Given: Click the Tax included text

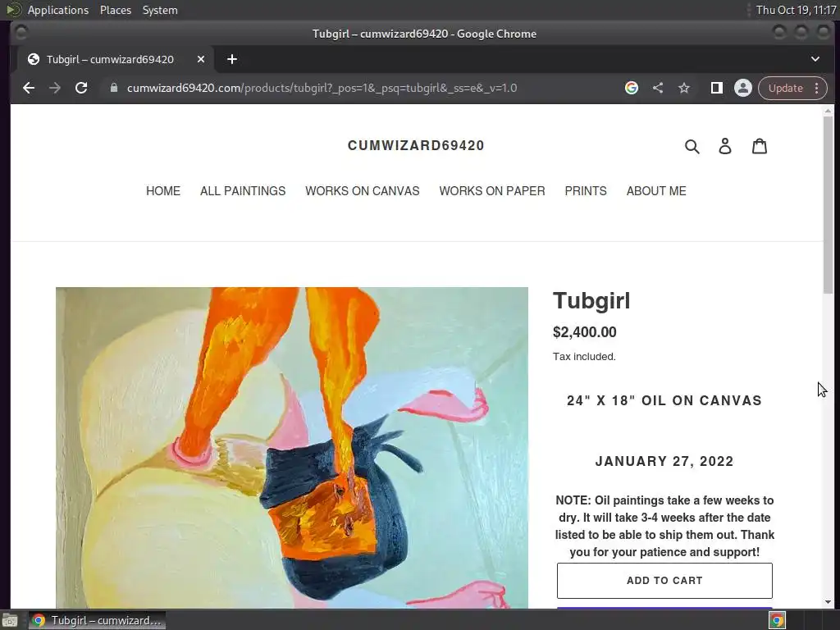Looking at the screenshot, I should pos(584,357).
